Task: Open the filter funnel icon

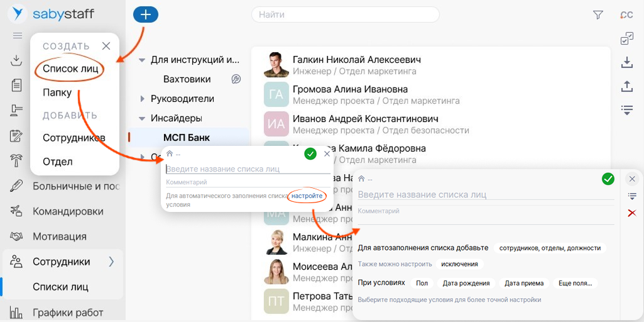Action: (x=598, y=15)
